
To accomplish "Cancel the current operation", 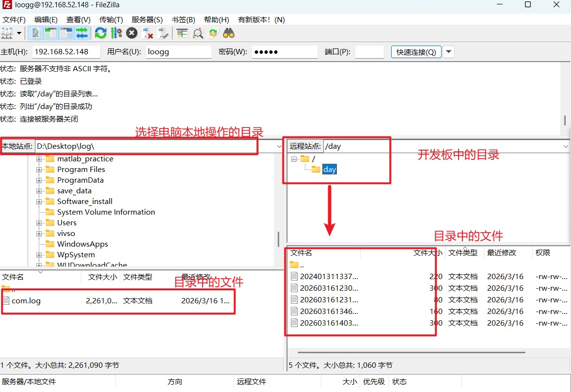I will click(x=132, y=33).
